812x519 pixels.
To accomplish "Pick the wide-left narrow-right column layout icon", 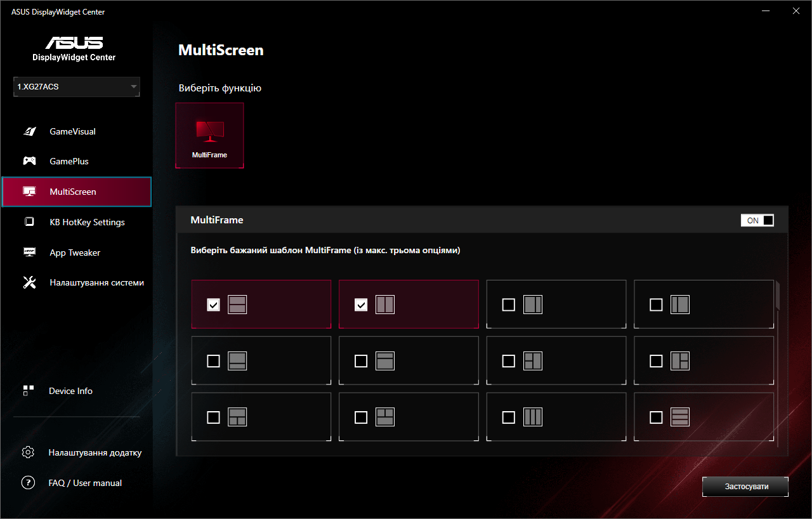I will coord(533,305).
